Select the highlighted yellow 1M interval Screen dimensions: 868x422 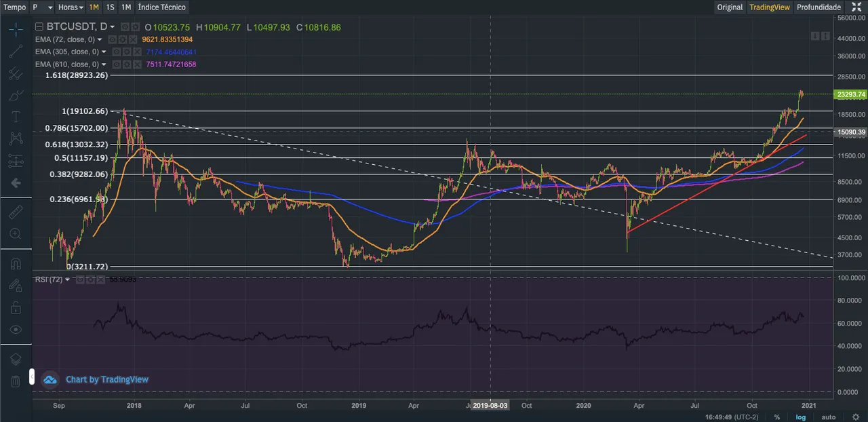click(94, 7)
